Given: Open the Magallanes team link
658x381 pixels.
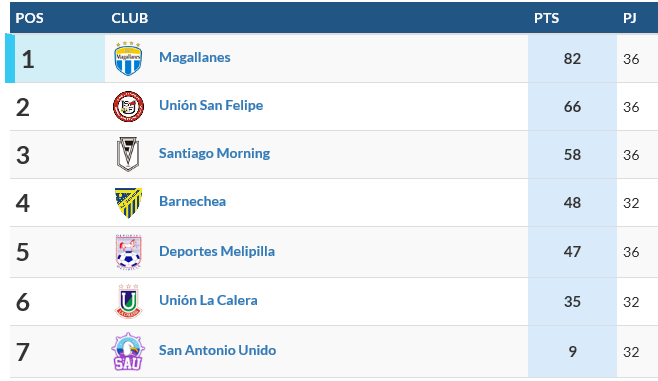Looking at the screenshot, I should [195, 57].
